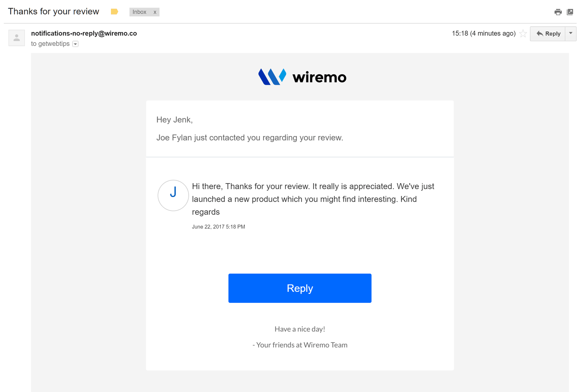Click the 15:18 timestamp
This screenshot has height=392, width=582.
tap(483, 33)
